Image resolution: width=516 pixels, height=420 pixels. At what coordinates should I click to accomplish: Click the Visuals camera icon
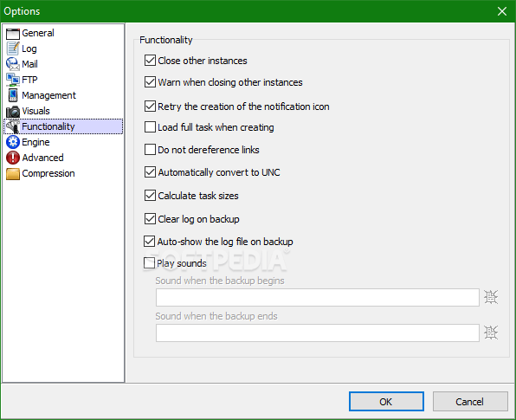[13, 111]
